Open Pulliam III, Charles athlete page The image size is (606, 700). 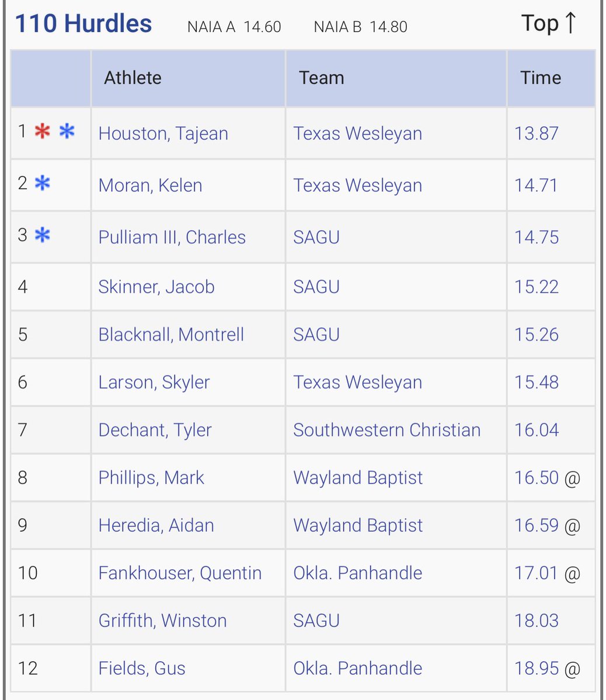coord(172,237)
